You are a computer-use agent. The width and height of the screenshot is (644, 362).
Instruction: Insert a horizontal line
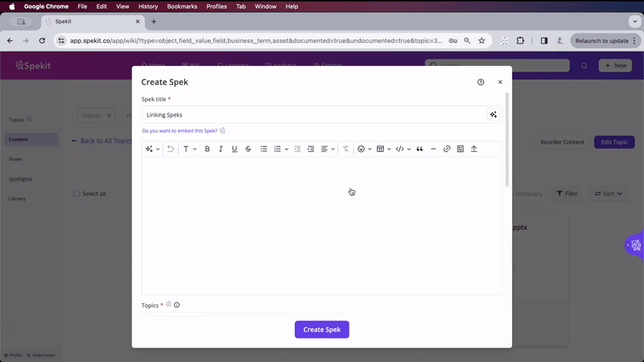[433, 149]
